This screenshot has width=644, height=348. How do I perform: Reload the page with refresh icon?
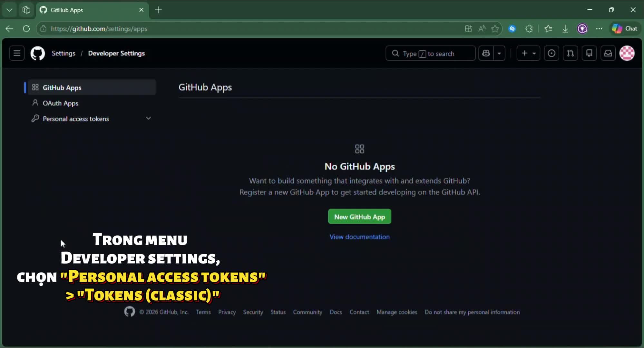(26, 29)
